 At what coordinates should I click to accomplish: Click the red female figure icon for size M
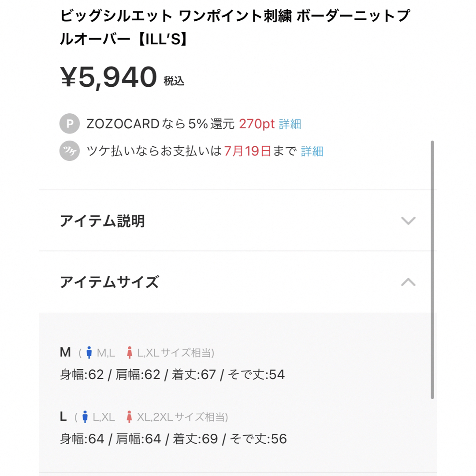pyautogui.click(x=130, y=353)
